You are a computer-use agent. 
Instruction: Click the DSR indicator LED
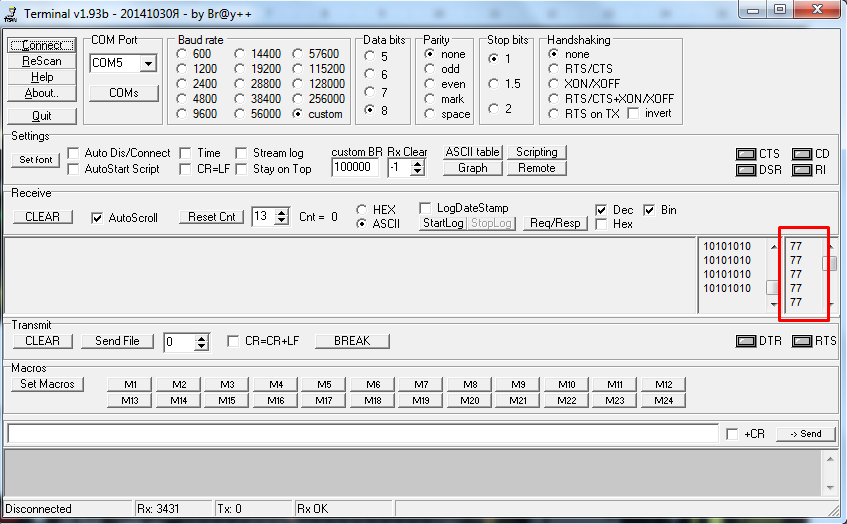click(x=746, y=170)
